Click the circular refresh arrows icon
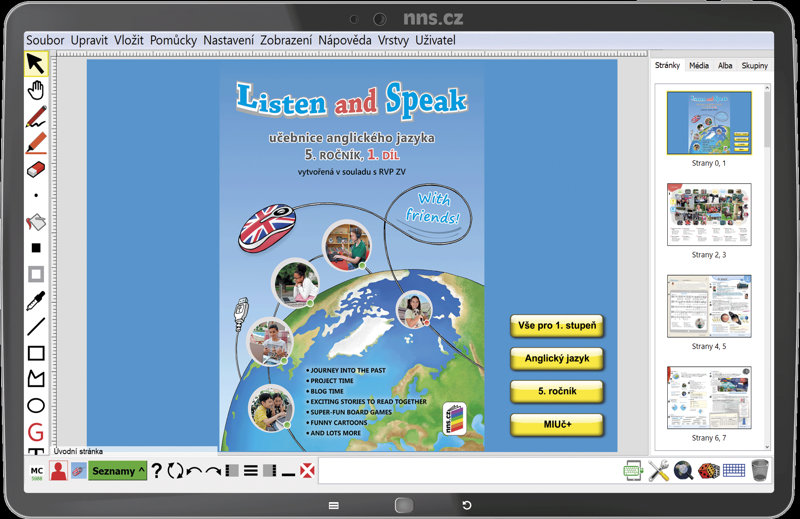This screenshot has height=519, width=800. pyautogui.click(x=175, y=471)
